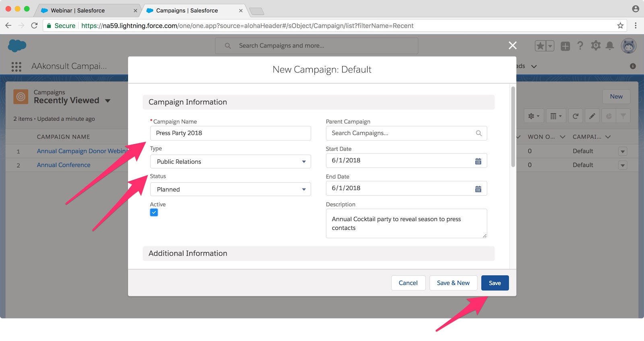Click the info icon near navigation bar

633,66
